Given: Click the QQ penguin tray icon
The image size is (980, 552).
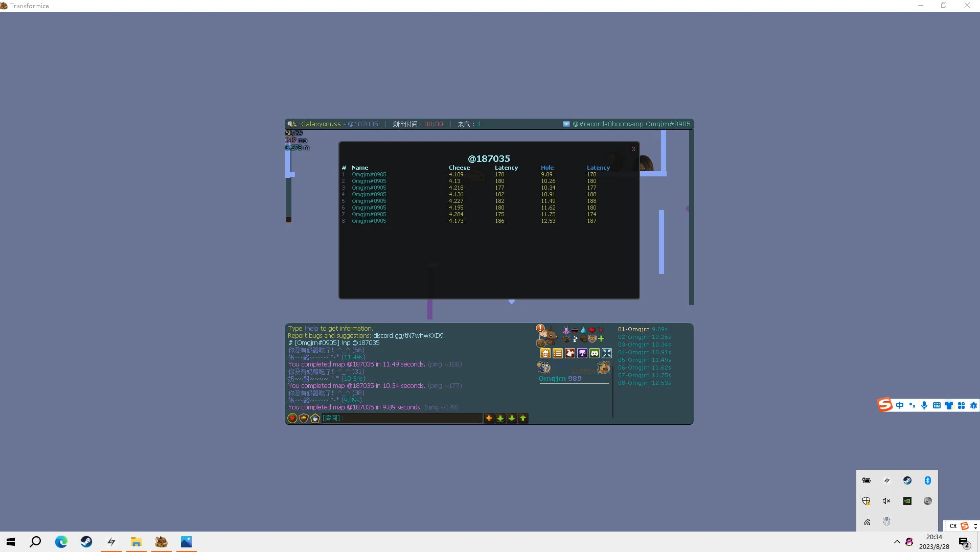Looking at the screenshot, I should [x=909, y=542].
